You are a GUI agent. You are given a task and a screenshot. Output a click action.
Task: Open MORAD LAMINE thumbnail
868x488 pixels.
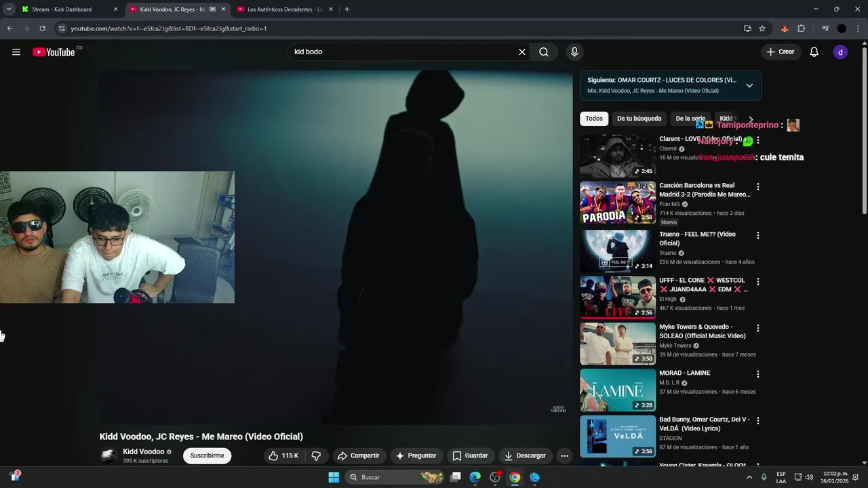(617, 390)
